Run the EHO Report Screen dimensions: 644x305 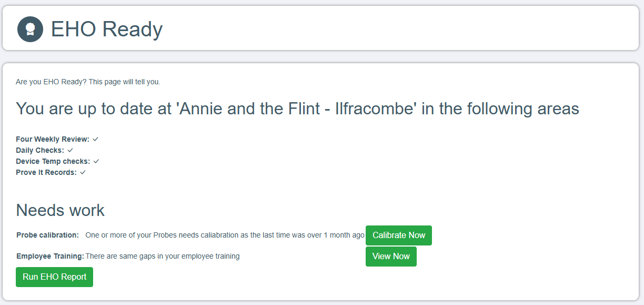coord(54,277)
